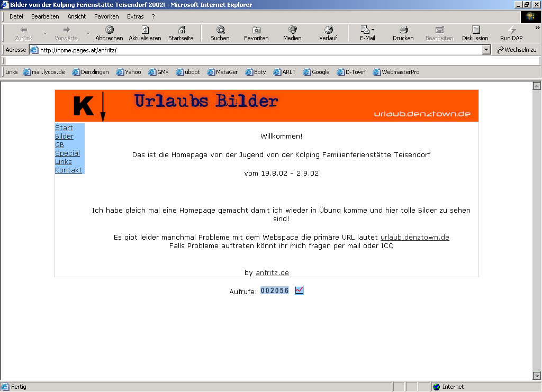
Task: Open the ? help menu
Action: click(153, 16)
